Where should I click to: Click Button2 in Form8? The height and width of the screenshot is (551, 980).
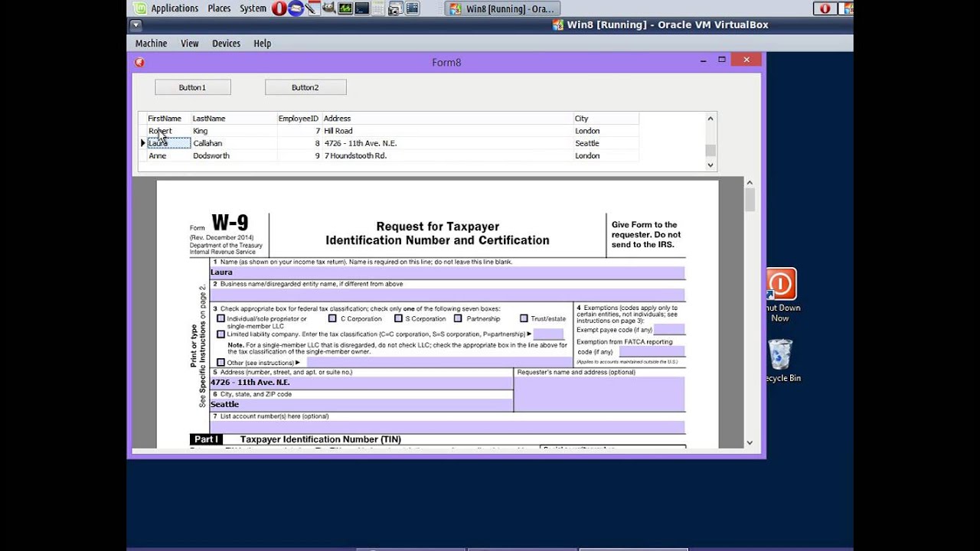(305, 87)
